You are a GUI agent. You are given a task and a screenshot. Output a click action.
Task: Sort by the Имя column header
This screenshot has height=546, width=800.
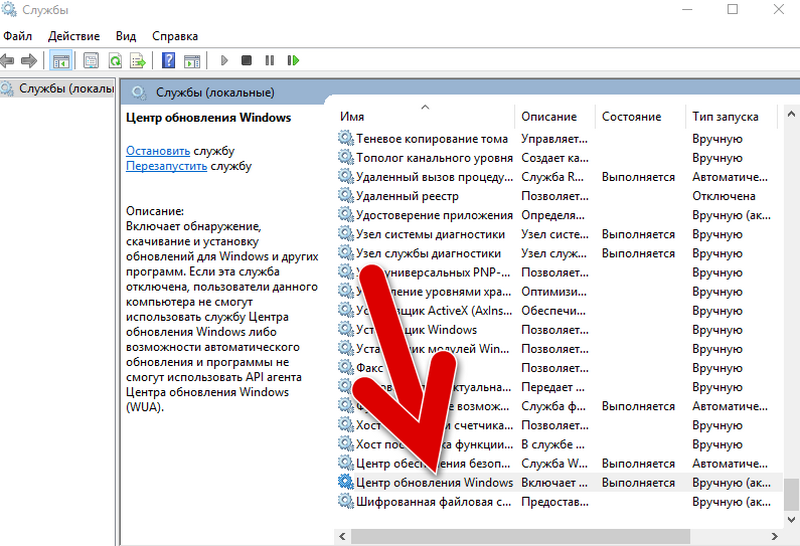424,117
